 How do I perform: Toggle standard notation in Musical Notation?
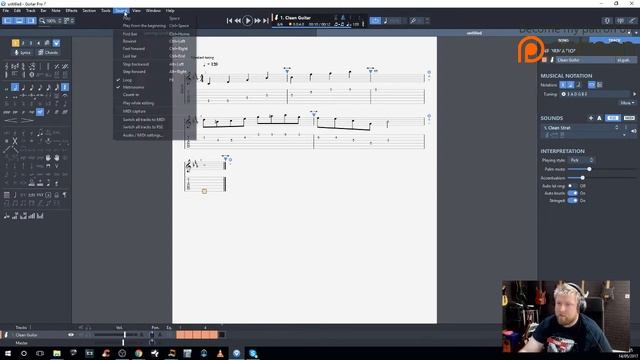click(563, 85)
